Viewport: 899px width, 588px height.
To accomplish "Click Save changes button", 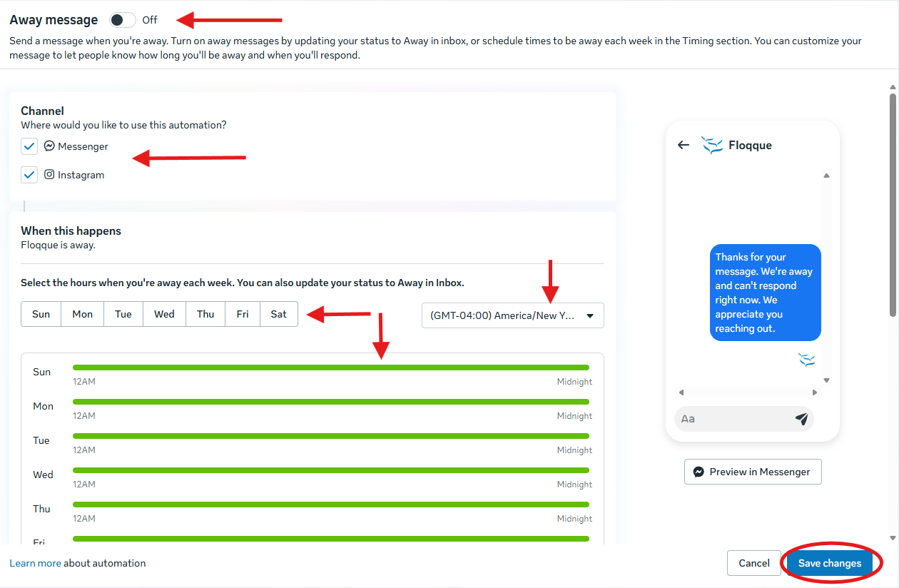I will click(830, 563).
